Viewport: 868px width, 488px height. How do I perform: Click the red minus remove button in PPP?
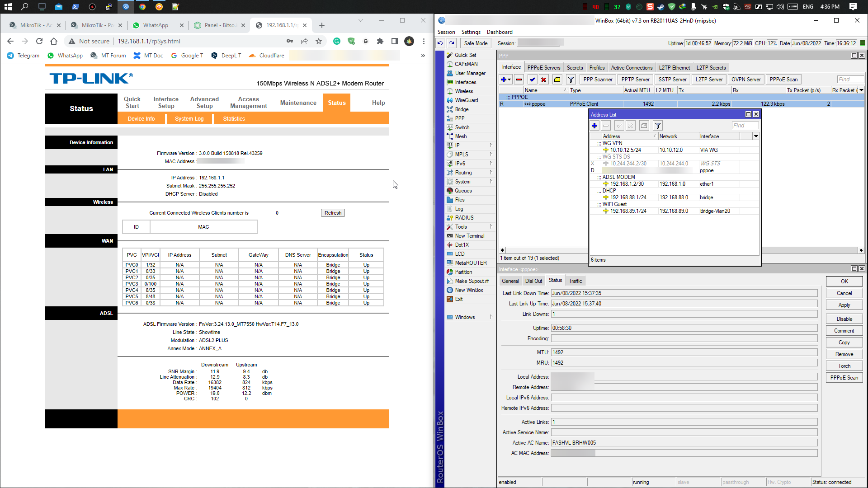[519, 80]
